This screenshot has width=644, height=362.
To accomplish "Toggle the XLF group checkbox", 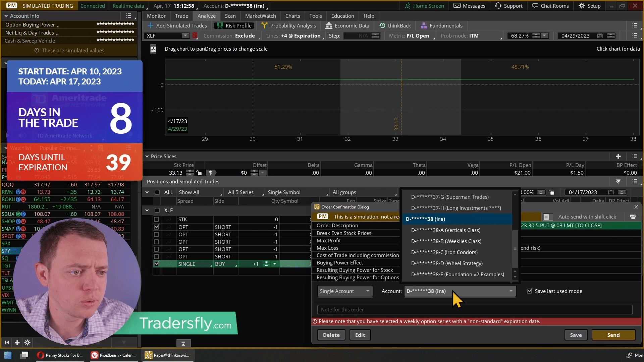I will (x=157, y=210).
